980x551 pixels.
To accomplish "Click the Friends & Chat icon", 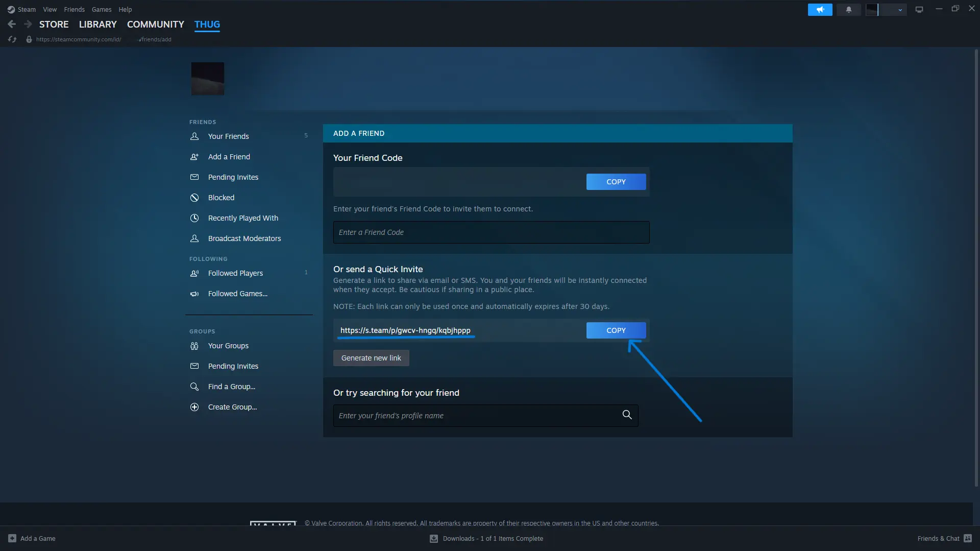I will tap(968, 538).
